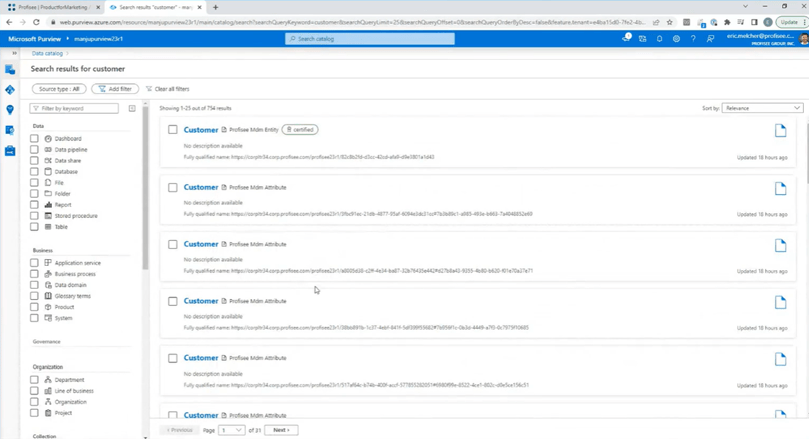Open the Purview settings gear
This screenshot has height=439, width=809.
676,39
